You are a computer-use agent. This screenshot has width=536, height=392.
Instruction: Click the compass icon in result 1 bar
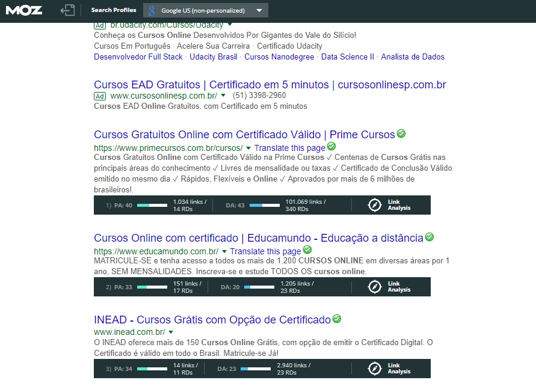375,205
